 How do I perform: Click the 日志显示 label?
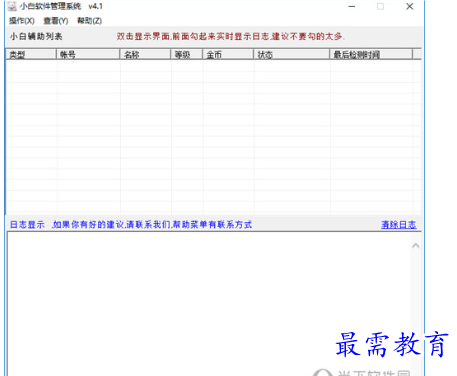click(27, 225)
